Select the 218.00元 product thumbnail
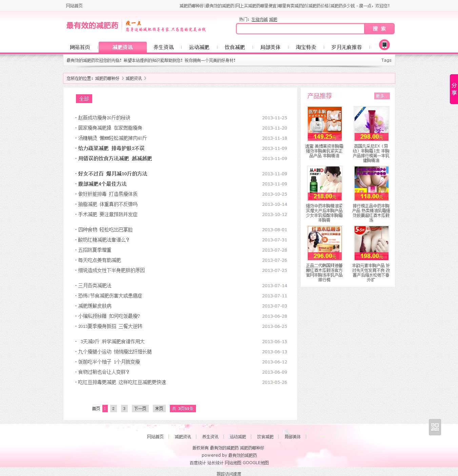 324,183
